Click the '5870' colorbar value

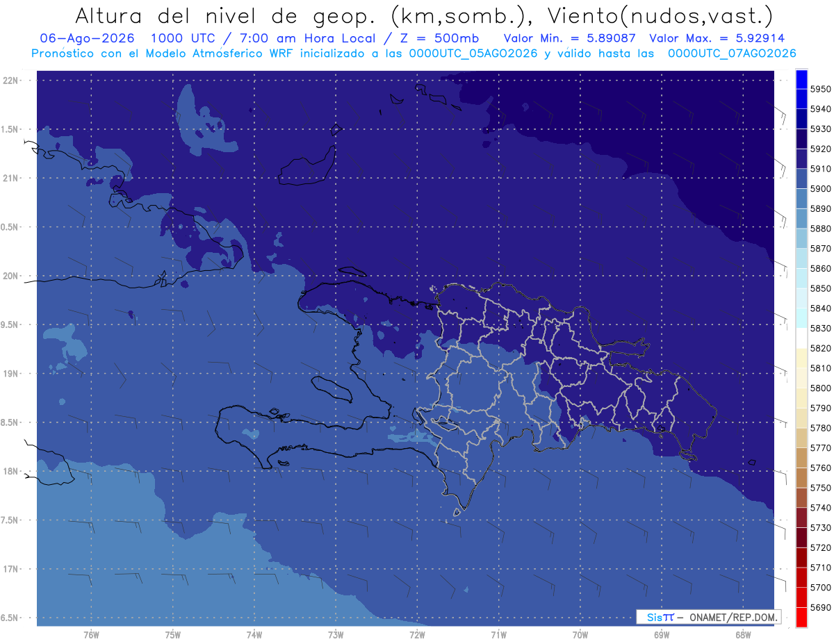pyautogui.click(x=820, y=248)
